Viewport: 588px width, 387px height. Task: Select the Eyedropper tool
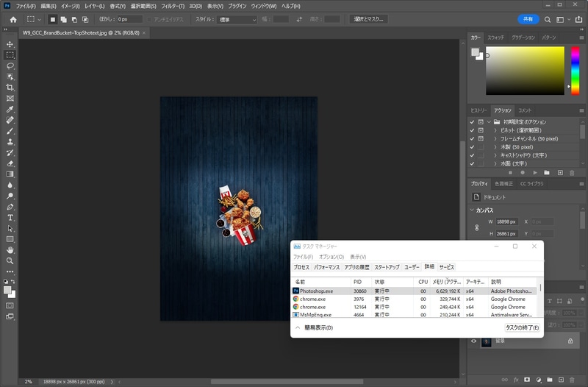[10, 109]
